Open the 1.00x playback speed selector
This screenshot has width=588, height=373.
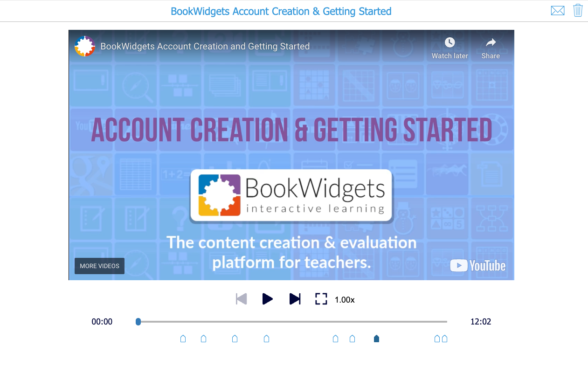coord(344,299)
